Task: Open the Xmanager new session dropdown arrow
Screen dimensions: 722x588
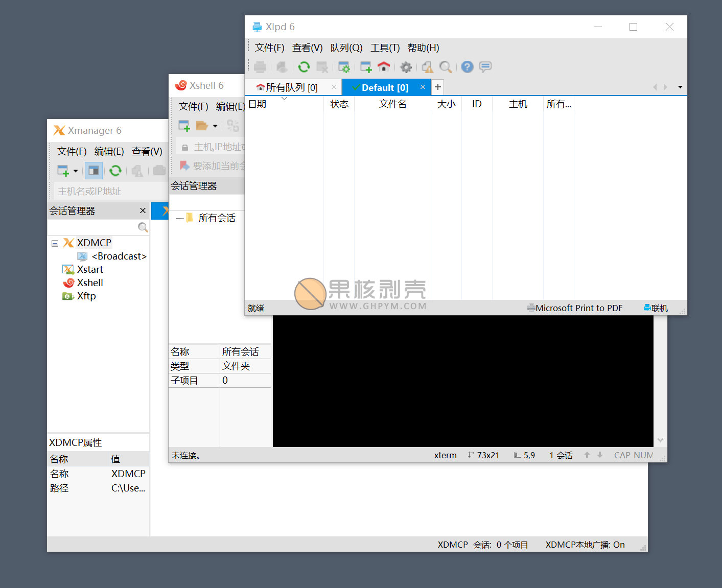Action: point(76,171)
